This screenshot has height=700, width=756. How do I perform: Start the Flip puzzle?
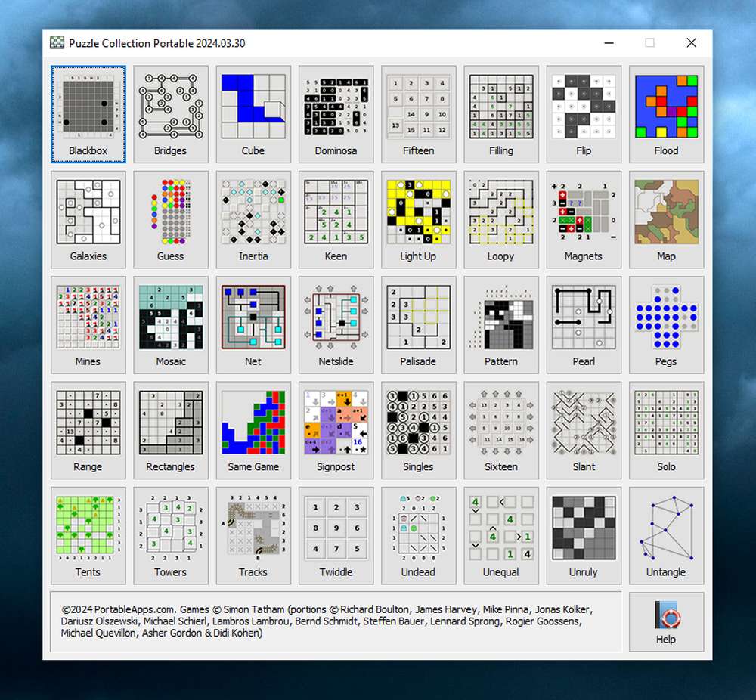(584, 114)
